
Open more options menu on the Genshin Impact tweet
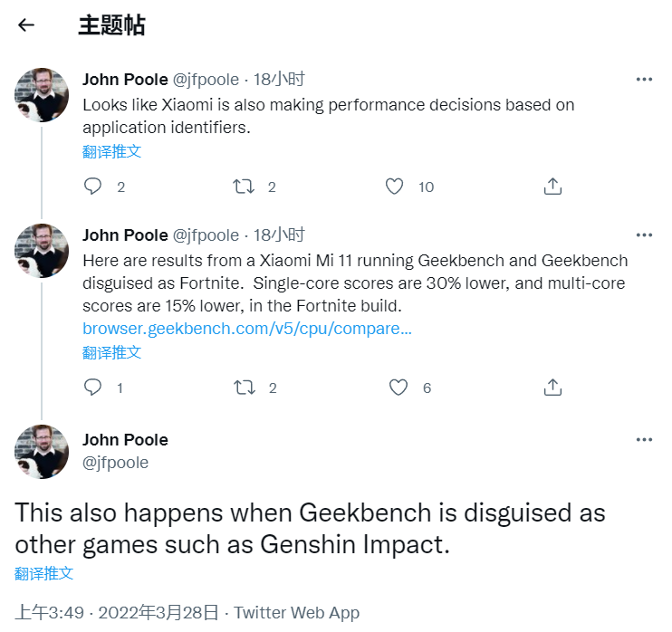644,440
